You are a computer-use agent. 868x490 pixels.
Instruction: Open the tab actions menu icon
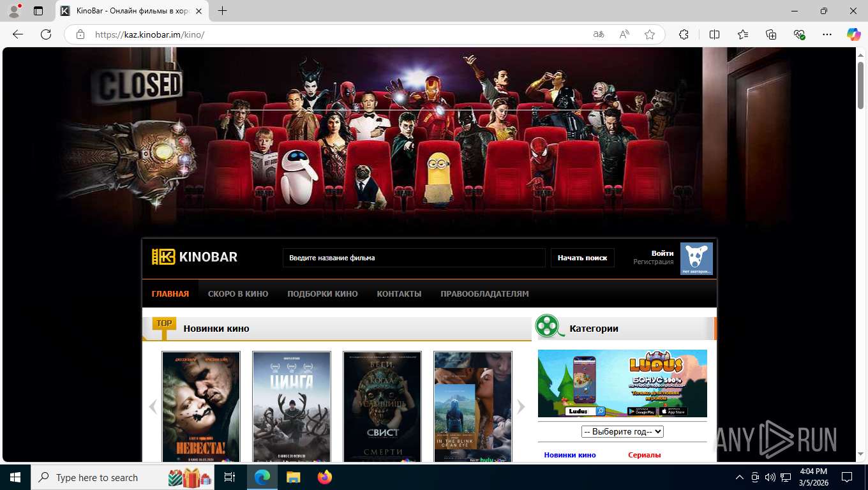coord(38,11)
